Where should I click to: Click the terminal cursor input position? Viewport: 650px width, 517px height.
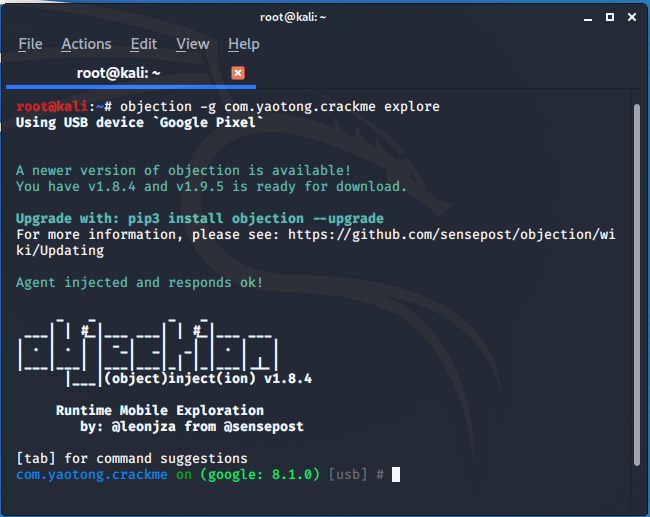[x=396, y=475]
